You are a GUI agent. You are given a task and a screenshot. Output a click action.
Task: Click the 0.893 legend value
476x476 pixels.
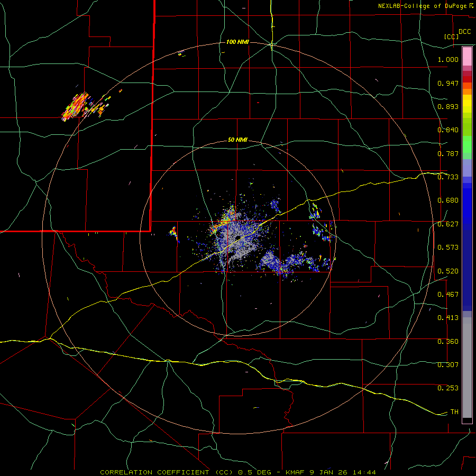[x=448, y=106]
